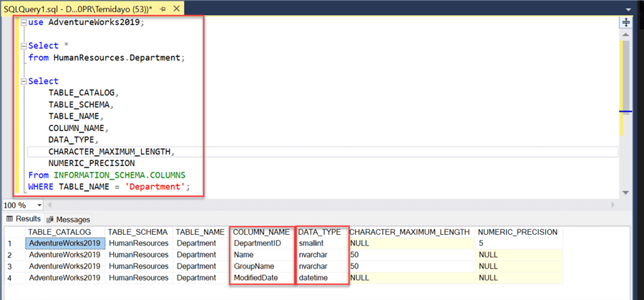Click the TABLE_SCHEMA column header
Screen dimensions: 644x300
(139, 232)
